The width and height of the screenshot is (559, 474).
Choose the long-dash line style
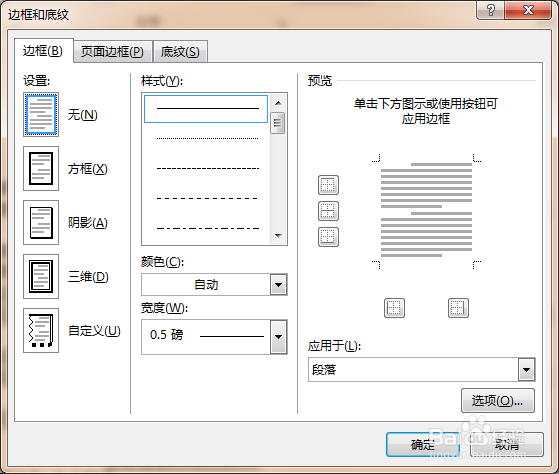pos(207,198)
